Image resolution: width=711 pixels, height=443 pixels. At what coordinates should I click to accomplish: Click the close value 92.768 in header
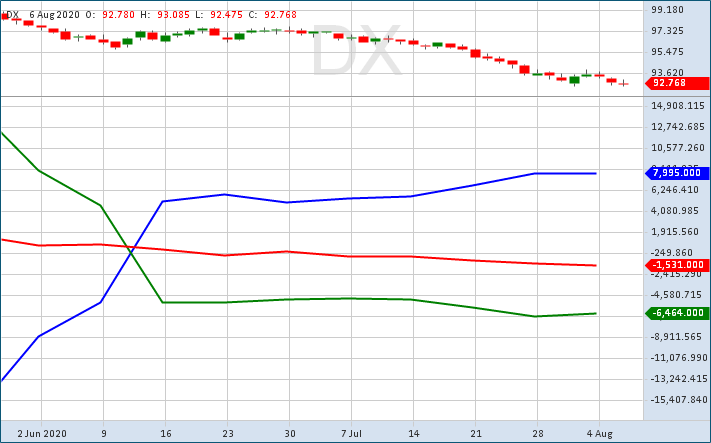(x=280, y=15)
